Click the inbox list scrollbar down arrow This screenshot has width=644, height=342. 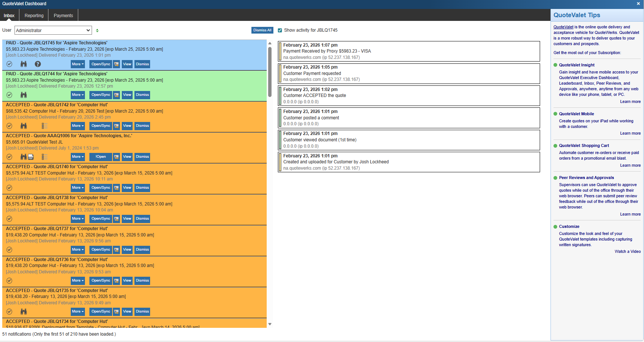270,324
